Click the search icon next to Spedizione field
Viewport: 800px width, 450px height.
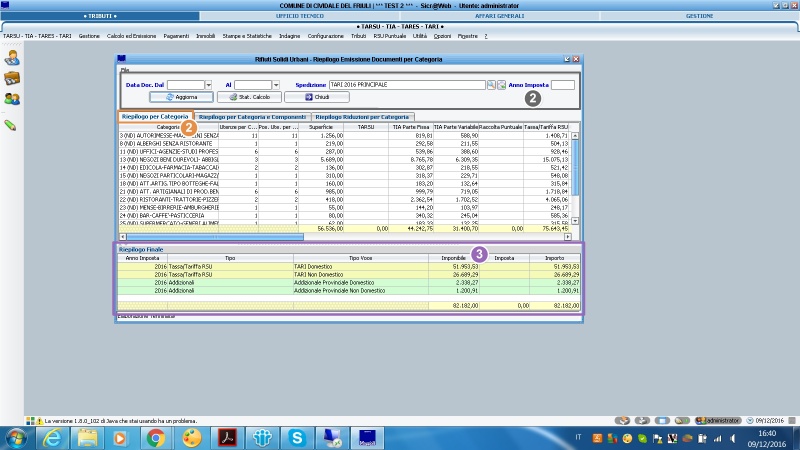point(491,86)
